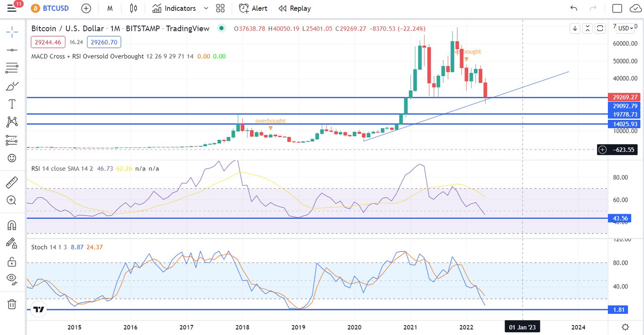Screen dimensions: 644x335
Task: Open chart settings gear at bottom right
Action: pyautogui.click(x=624, y=327)
